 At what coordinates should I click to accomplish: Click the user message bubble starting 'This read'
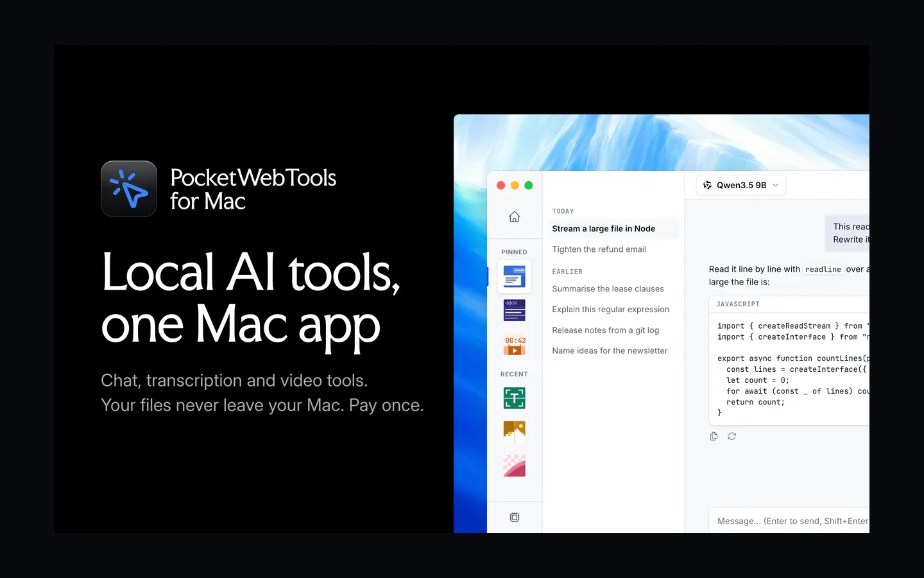[847, 233]
